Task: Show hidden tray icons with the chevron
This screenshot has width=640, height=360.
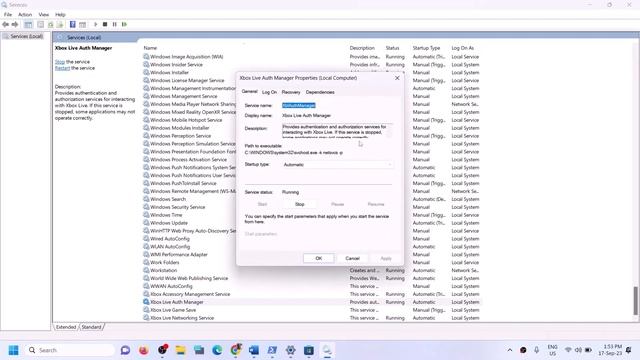Action: [x=510, y=350]
